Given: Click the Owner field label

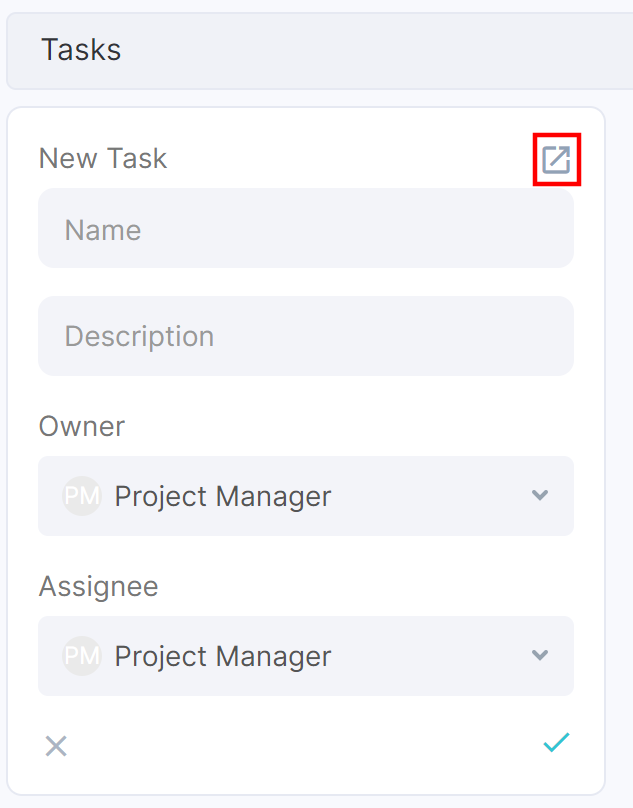Looking at the screenshot, I should click(x=82, y=426).
